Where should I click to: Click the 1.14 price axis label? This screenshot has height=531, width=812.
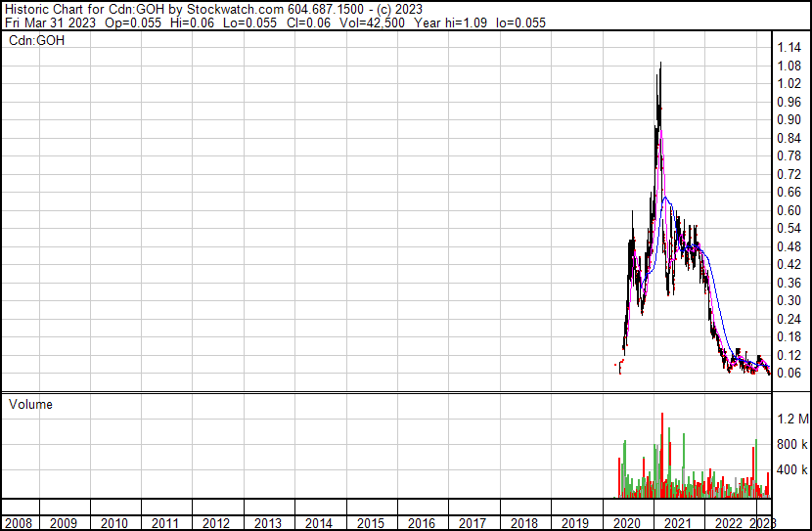coord(789,47)
